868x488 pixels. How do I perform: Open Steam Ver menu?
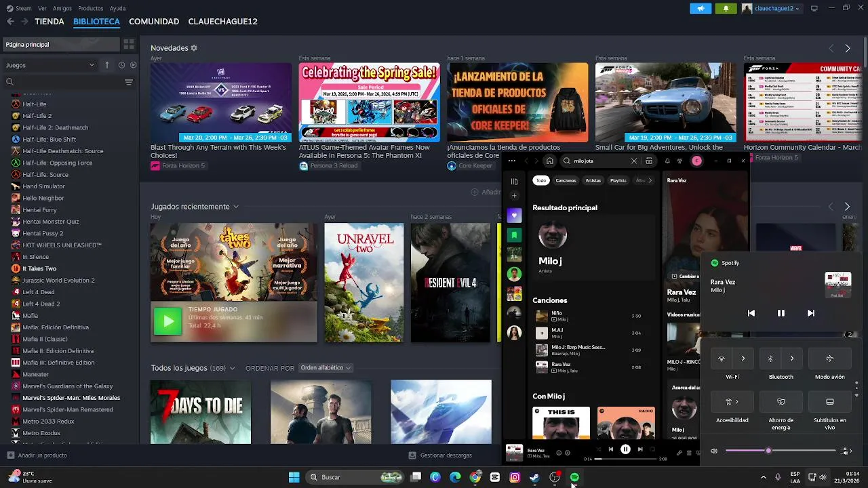(x=43, y=8)
